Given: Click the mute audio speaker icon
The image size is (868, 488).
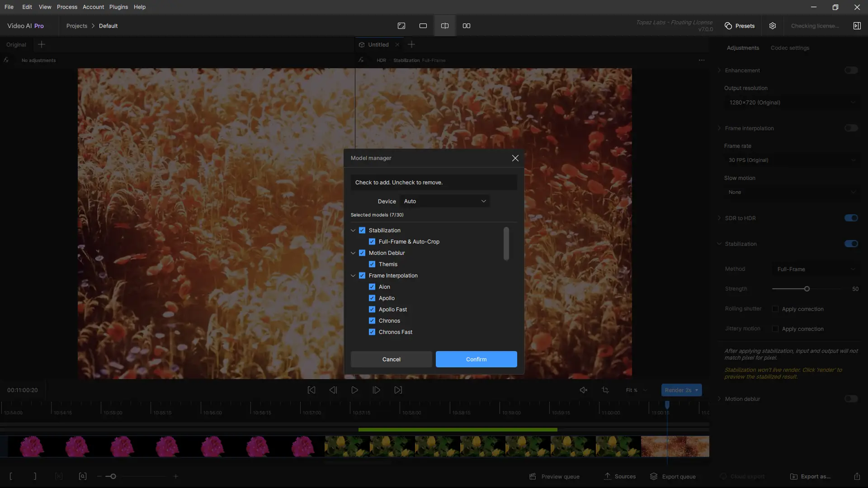Looking at the screenshot, I should pyautogui.click(x=584, y=390).
